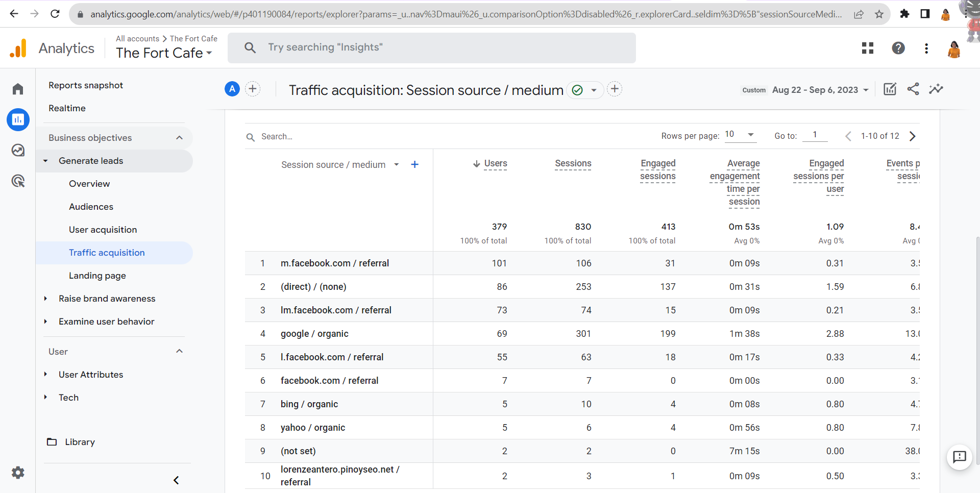Image resolution: width=980 pixels, height=493 pixels.
Task: Select Traffic acquisition report
Action: [x=107, y=253]
